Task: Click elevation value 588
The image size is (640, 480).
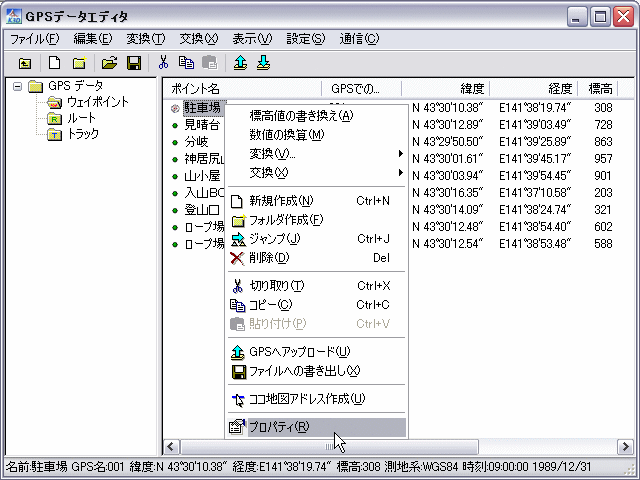Action: click(603, 244)
